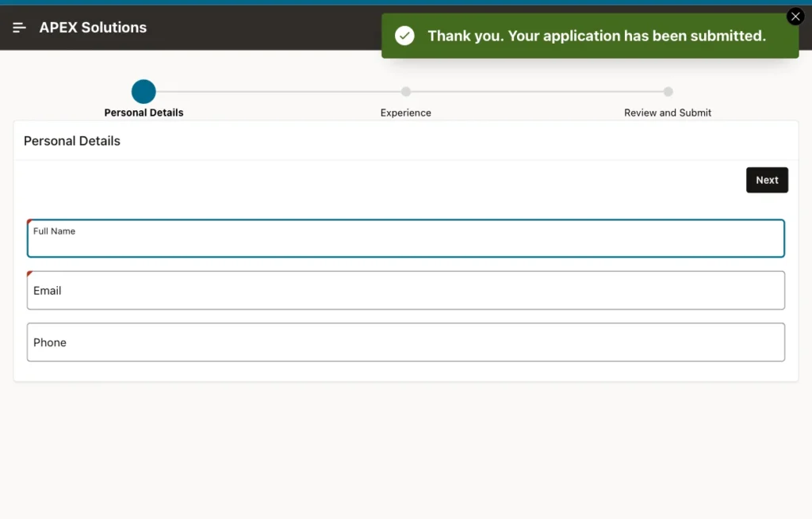Click the APEX Solutions app title
The height and width of the screenshot is (519, 812).
pyautogui.click(x=94, y=28)
